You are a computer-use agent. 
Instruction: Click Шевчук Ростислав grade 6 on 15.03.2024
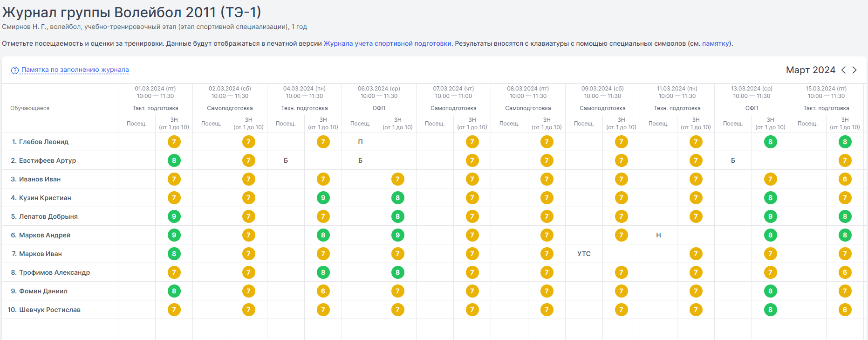pos(845,310)
